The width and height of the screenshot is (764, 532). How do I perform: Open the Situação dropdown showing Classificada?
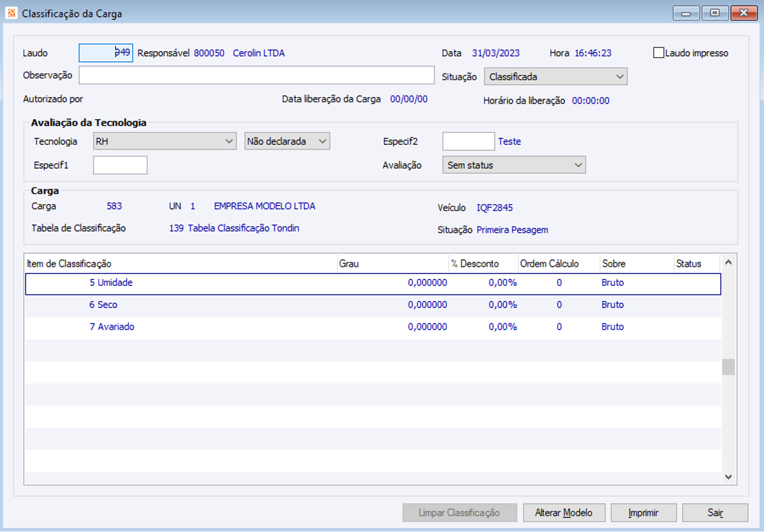[x=555, y=77]
